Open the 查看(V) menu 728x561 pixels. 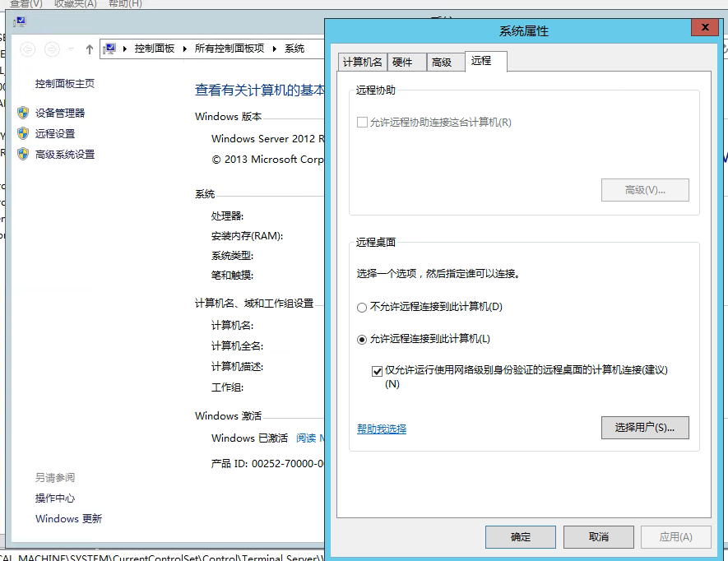[x=26, y=4]
